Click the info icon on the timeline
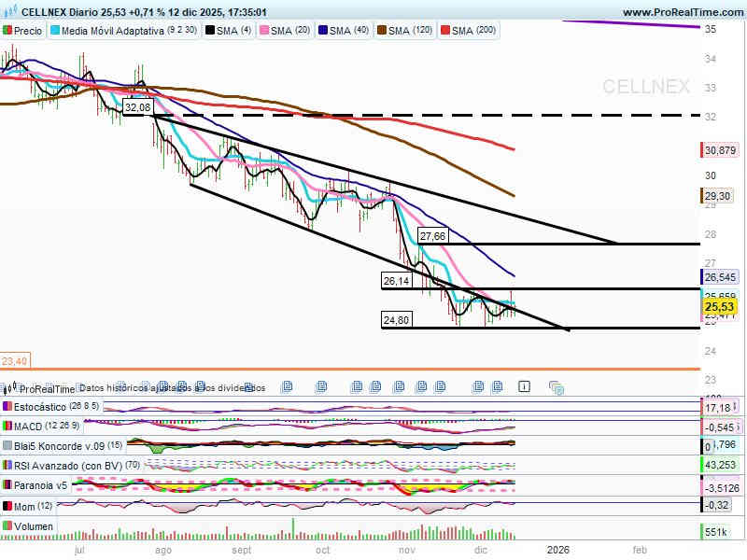The width and height of the screenshot is (747, 560). [525, 386]
